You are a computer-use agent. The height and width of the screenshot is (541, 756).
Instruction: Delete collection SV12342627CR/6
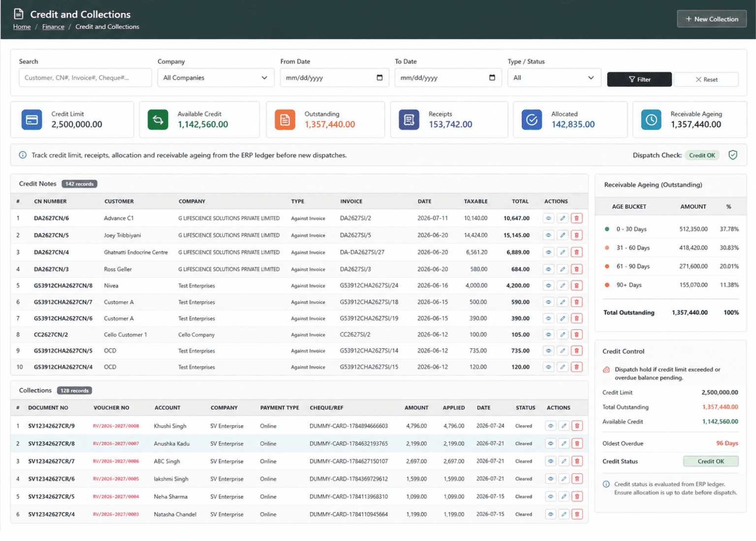[x=577, y=479]
